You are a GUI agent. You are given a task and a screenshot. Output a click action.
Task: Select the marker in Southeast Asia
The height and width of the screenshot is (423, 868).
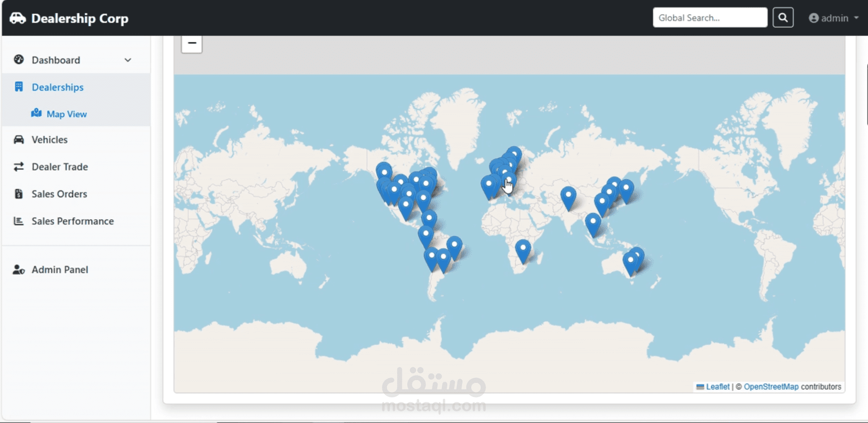(x=593, y=224)
